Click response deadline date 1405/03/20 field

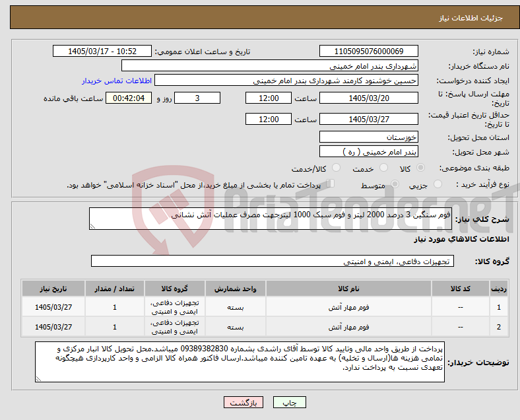pyautogui.click(x=368, y=98)
